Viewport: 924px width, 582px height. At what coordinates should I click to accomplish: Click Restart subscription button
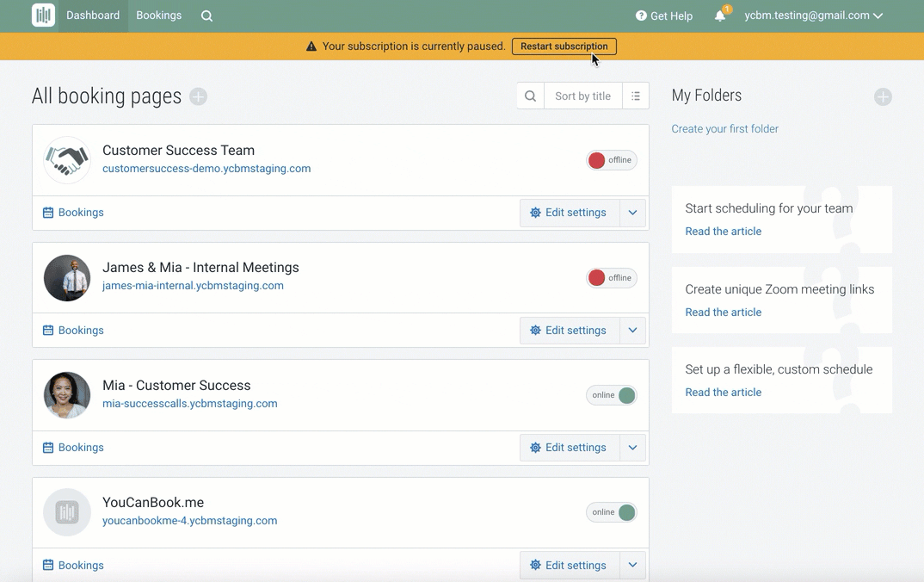[564, 46]
